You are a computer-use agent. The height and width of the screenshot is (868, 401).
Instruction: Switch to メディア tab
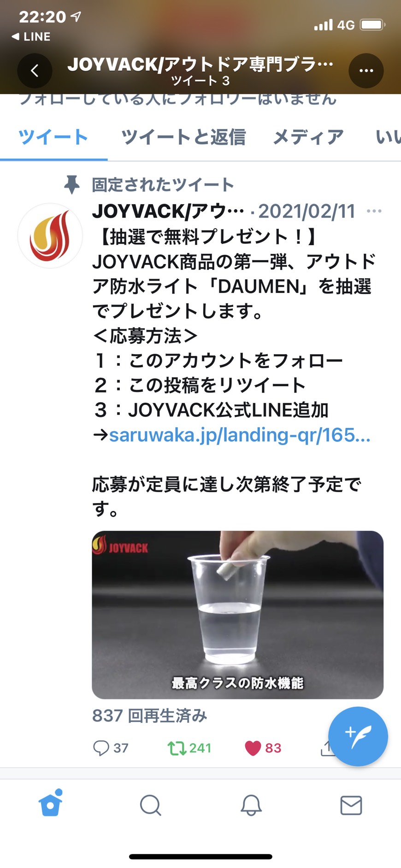(308, 137)
